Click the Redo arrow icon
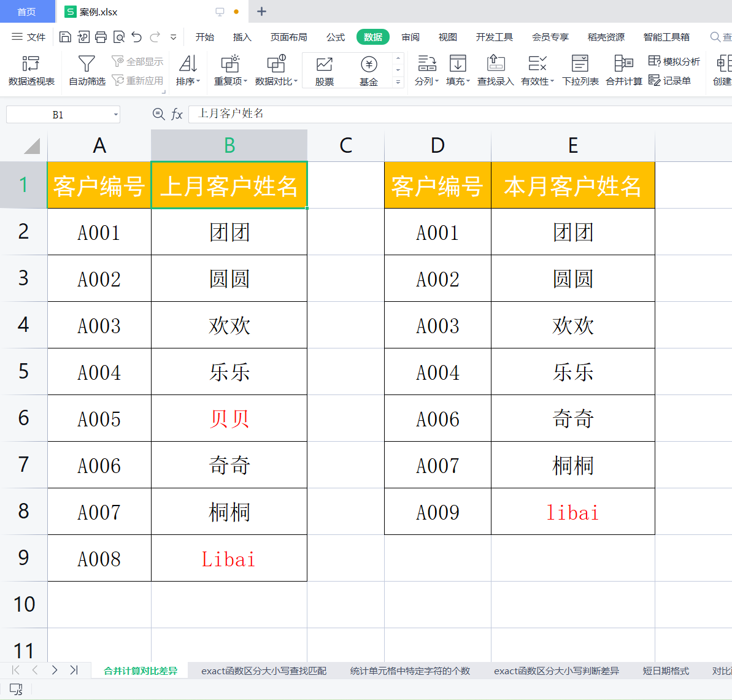 (x=155, y=37)
